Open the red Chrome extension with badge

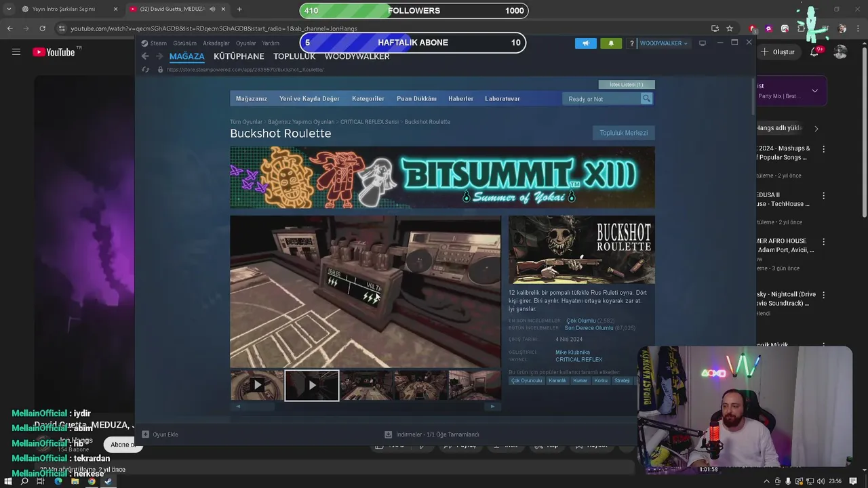pos(753,28)
